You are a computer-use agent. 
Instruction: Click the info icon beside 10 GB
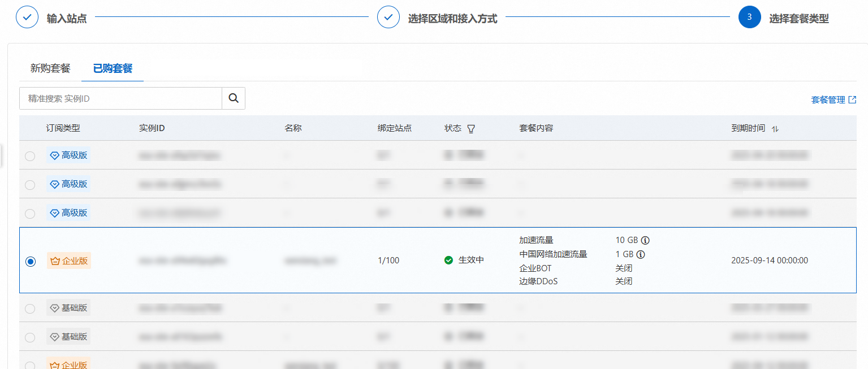coord(645,240)
